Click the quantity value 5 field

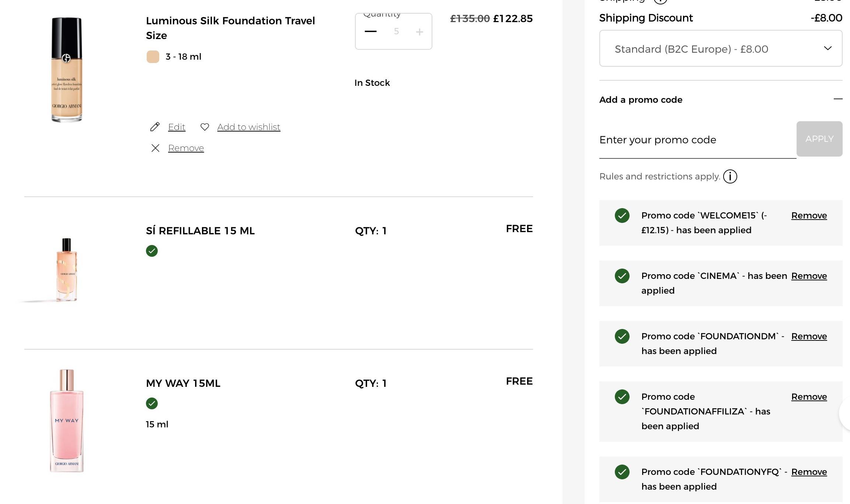(396, 32)
